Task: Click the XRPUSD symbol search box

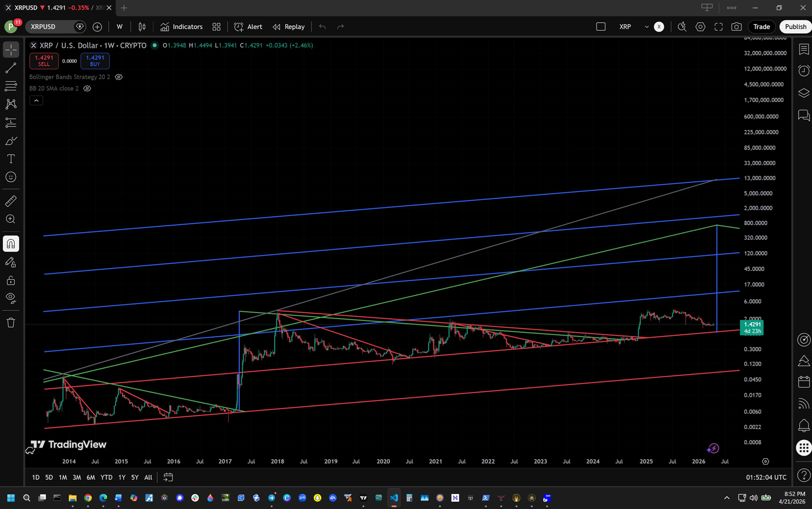Action: click(x=51, y=27)
